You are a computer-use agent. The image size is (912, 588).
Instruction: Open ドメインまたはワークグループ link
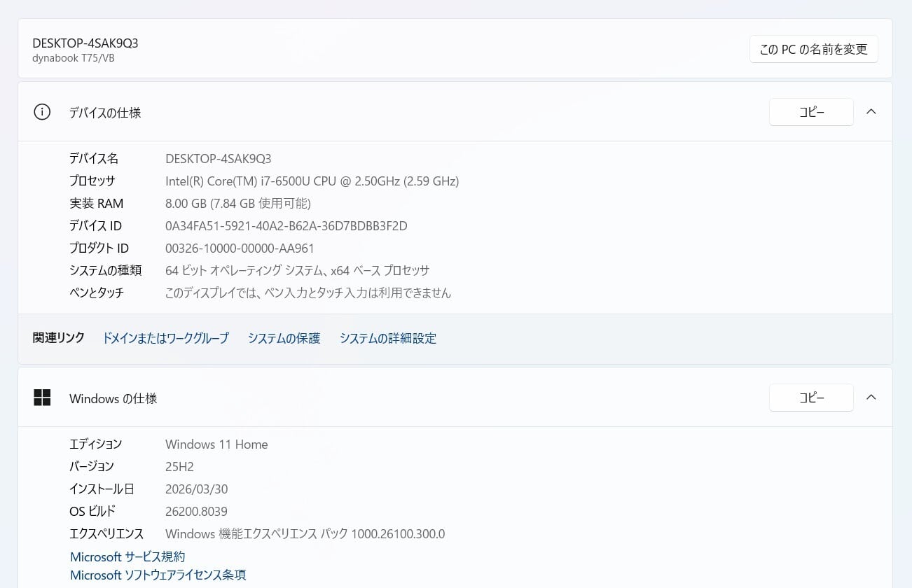click(165, 338)
